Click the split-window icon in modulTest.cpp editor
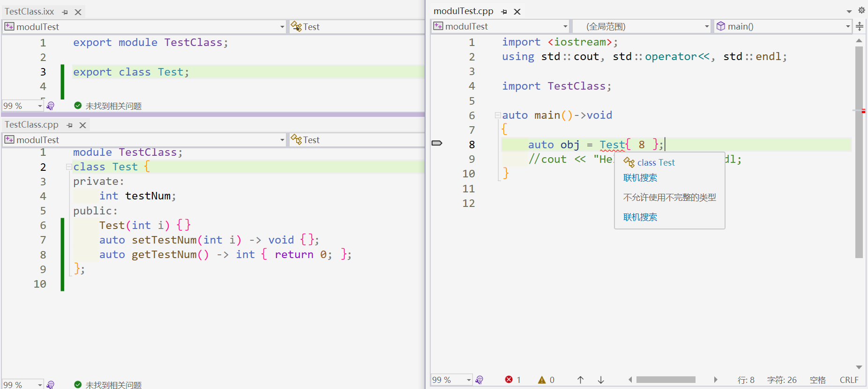Image resolution: width=868 pixels, height=389 pixels. pos(860,26)
